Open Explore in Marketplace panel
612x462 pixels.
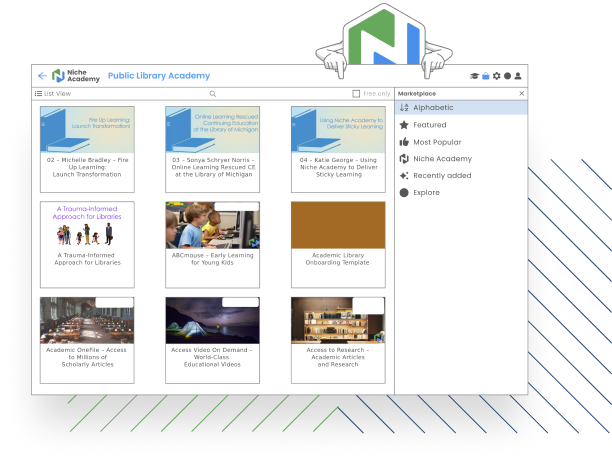click(x=426, y=192)
